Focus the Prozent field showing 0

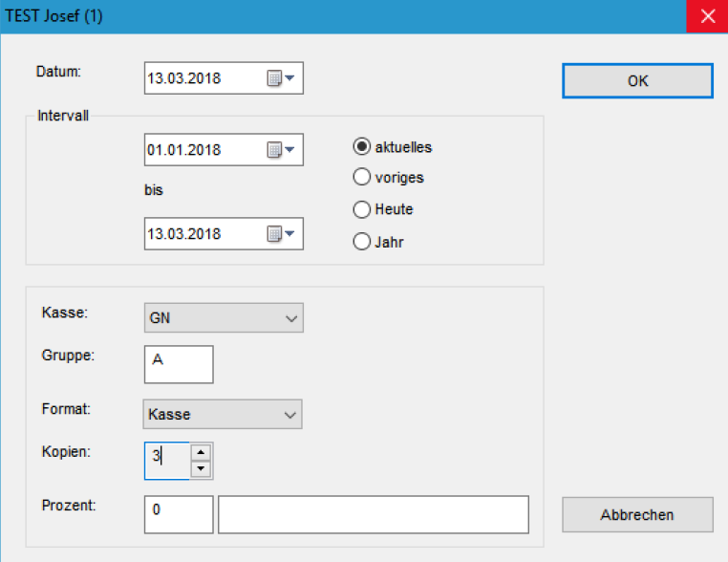pos(179,514)
